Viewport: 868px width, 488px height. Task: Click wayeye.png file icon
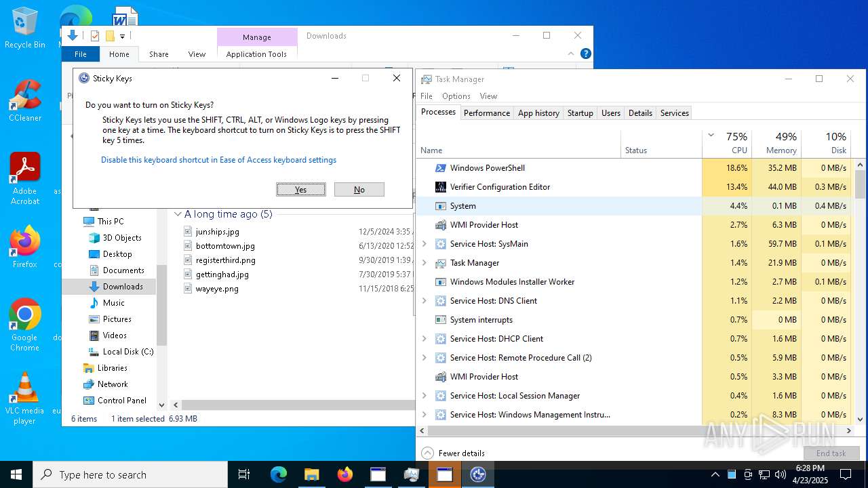pos(189,289)
